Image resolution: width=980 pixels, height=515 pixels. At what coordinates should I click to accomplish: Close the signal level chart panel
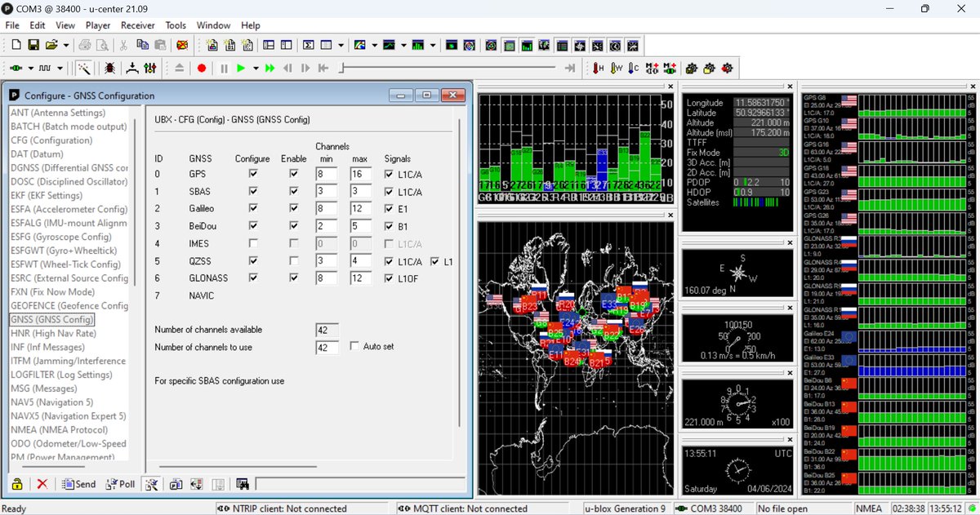670,87
